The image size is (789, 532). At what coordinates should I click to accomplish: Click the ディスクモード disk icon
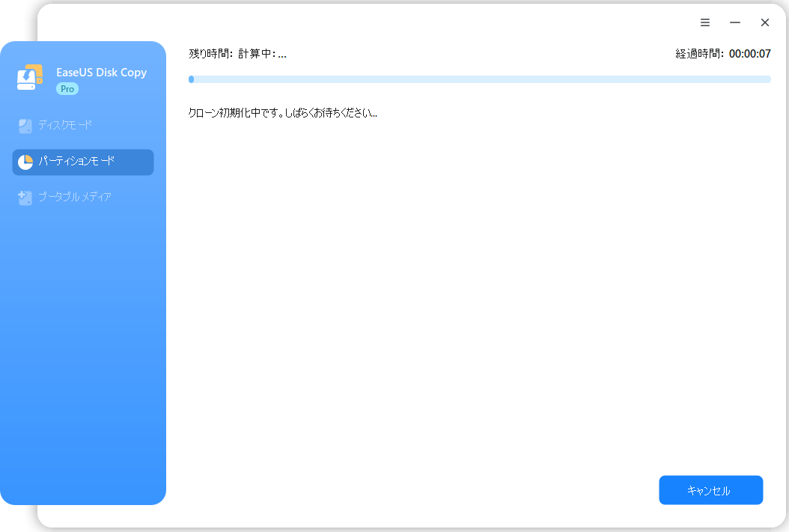click(25, 126)
